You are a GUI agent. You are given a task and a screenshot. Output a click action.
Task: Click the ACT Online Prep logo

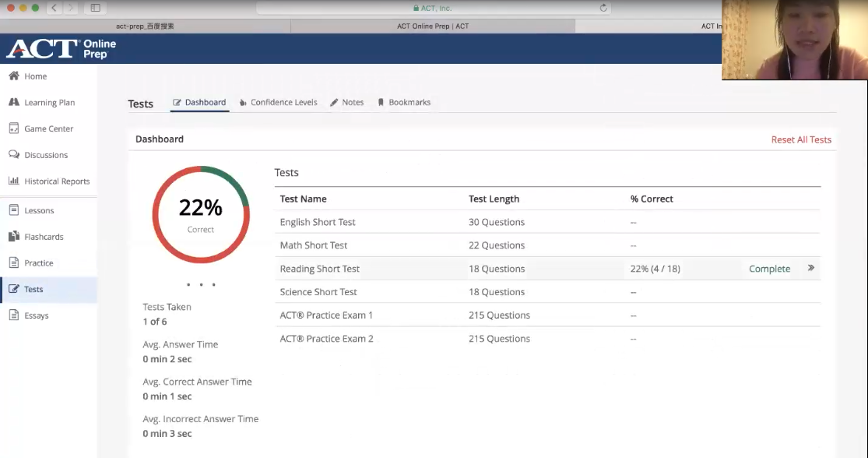pyautogui.click(x=61, y=49)
